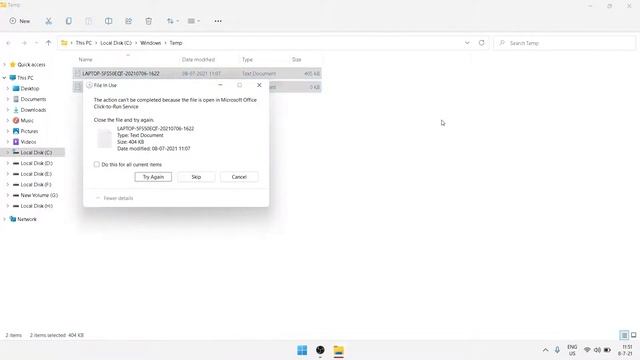Select Local Disk (H:) in sidebar
640x360 pixels.
pos(36,206)
